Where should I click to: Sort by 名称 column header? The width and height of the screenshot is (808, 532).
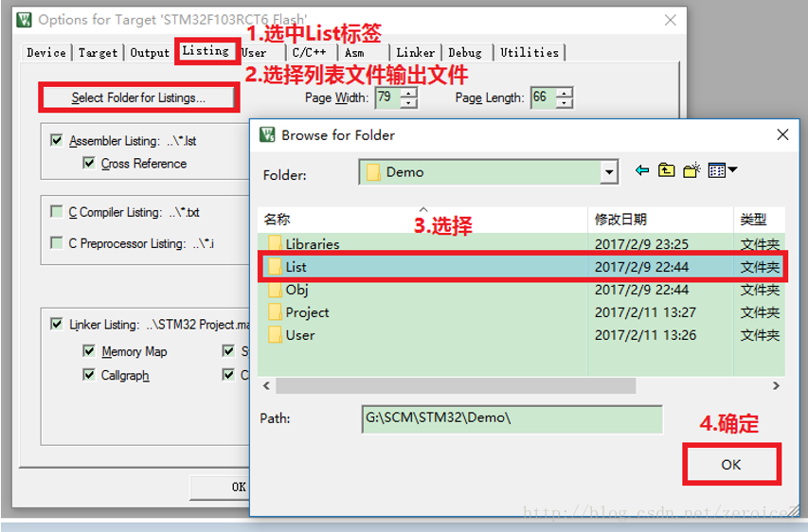click(422, 220)
